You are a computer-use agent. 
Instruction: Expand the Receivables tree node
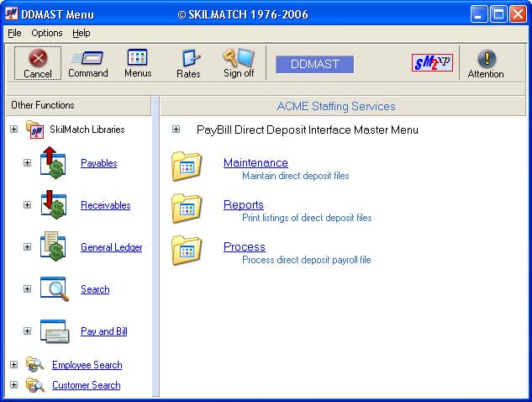click(27, 204)
